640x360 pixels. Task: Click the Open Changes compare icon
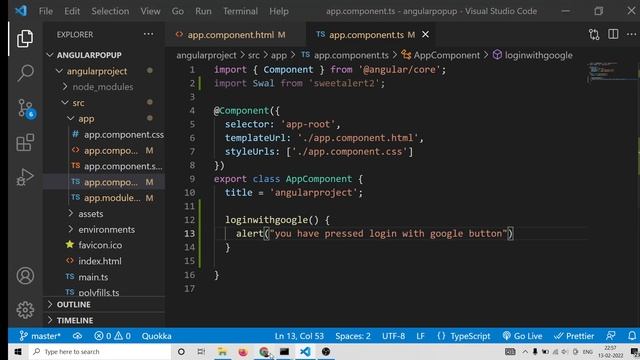click(594, 35)
